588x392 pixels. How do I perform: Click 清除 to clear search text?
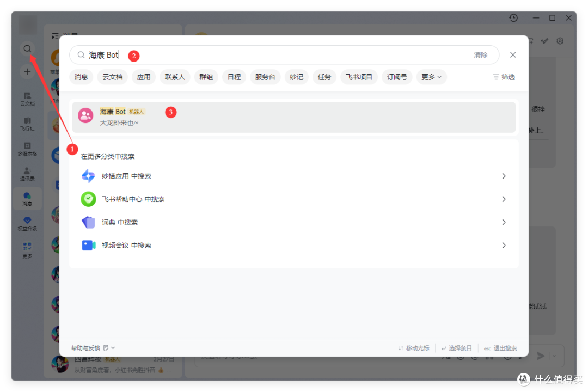480,55
